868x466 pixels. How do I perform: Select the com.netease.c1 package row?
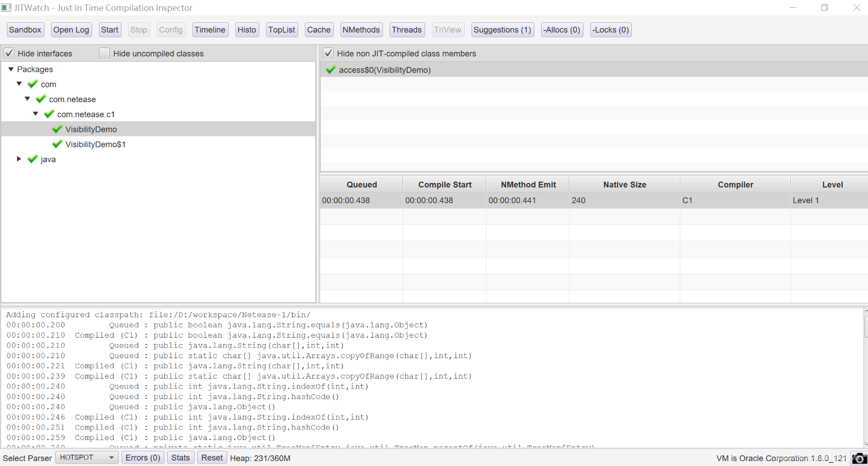[159, 114]
